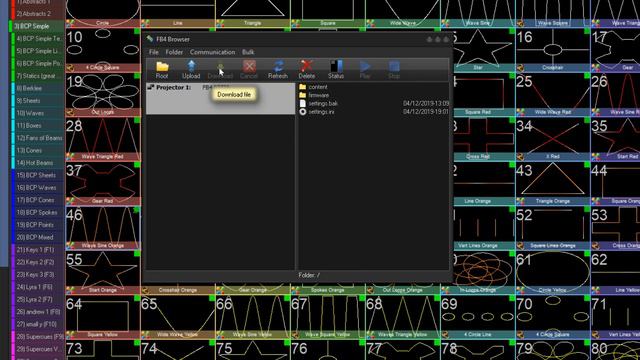Screen dimensions: 640x360
Task: Select the content folder icon
Action: [302, 87]
